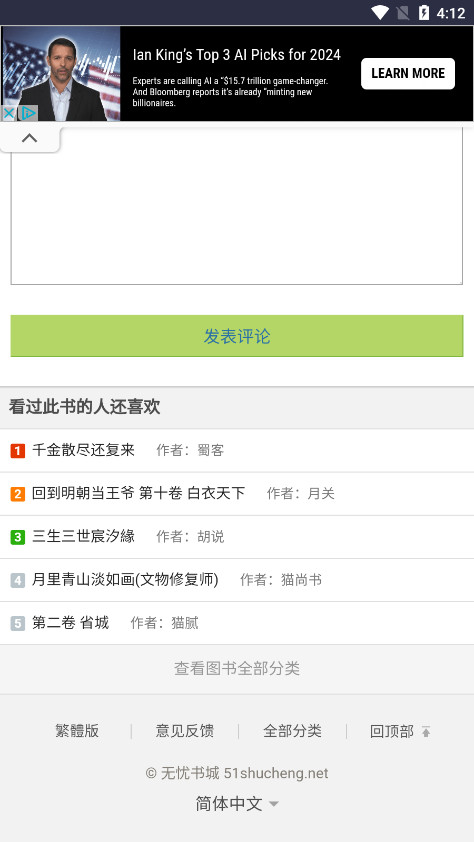
Task: Click the red number 1 rank badge
Action: pos(18,451)
